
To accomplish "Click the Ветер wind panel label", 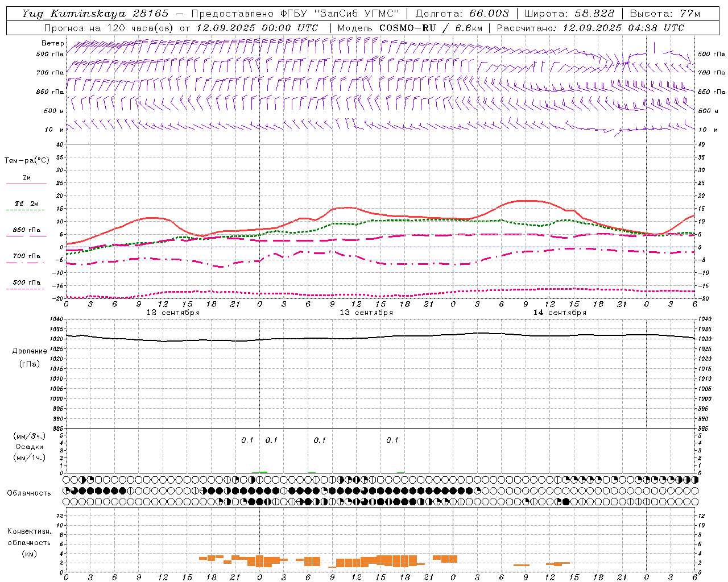I will pyautogui.click(x=52, y=43).
